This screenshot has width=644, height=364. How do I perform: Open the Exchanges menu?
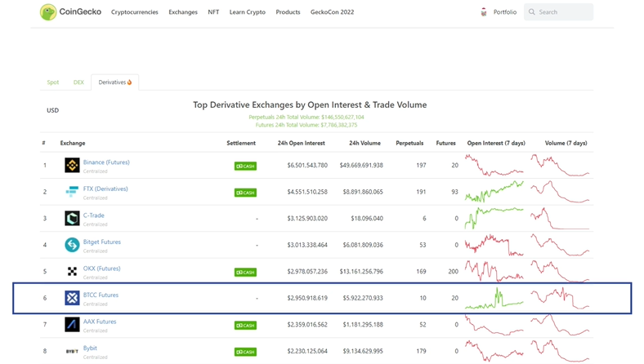point(183,12)
